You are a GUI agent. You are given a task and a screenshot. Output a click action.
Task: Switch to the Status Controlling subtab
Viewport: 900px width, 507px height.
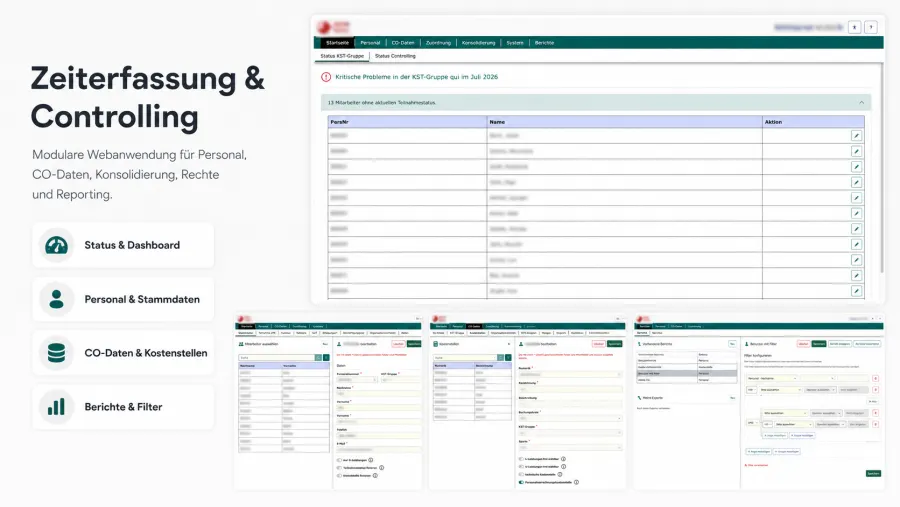click(395, 56)
